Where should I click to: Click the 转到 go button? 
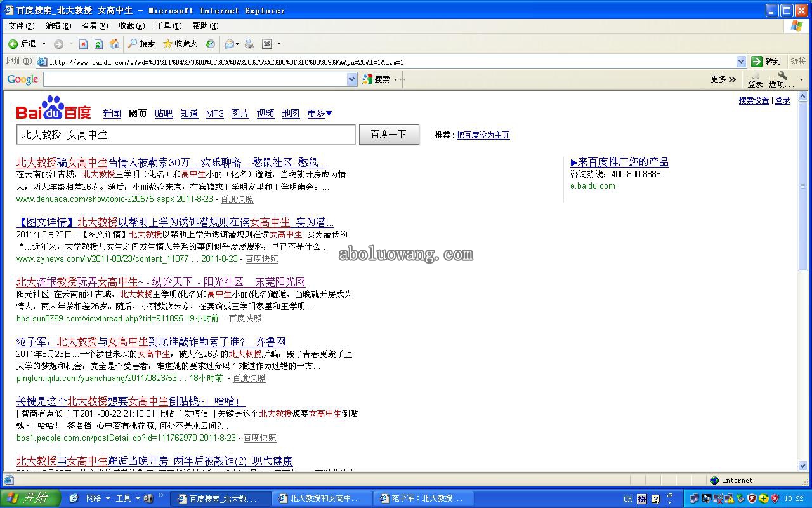[766, 62]
